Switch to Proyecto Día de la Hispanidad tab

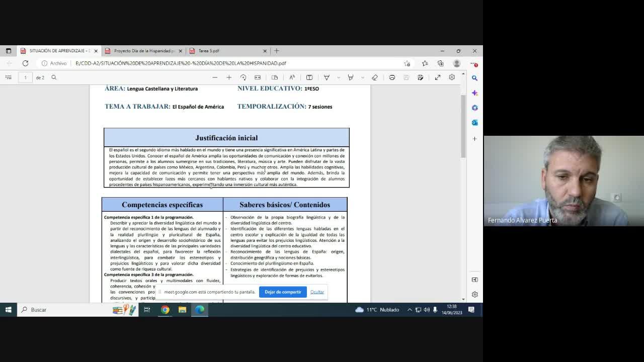(143, 51)
